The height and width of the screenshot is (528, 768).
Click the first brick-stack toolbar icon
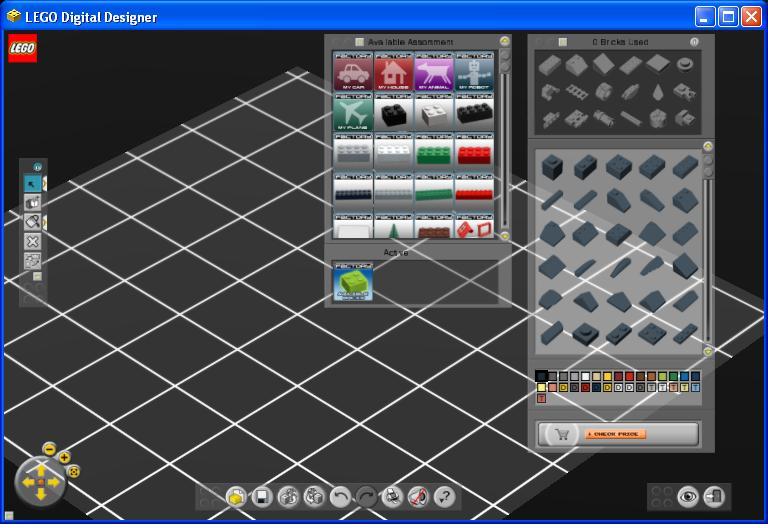point(288,497)
